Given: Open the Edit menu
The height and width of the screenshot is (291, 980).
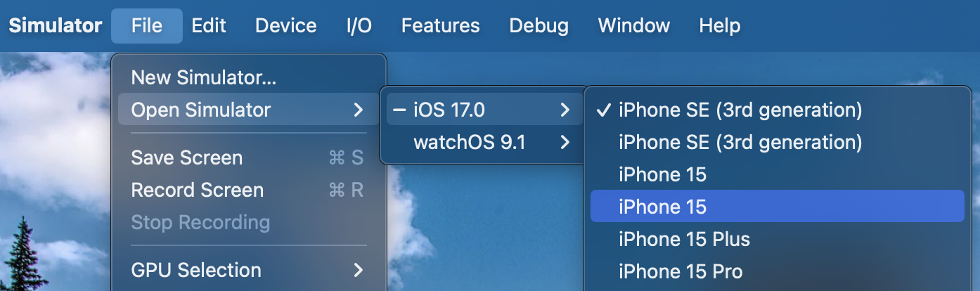Looking at the screenshot, I should pyautogui.click(x=209, y=26).
